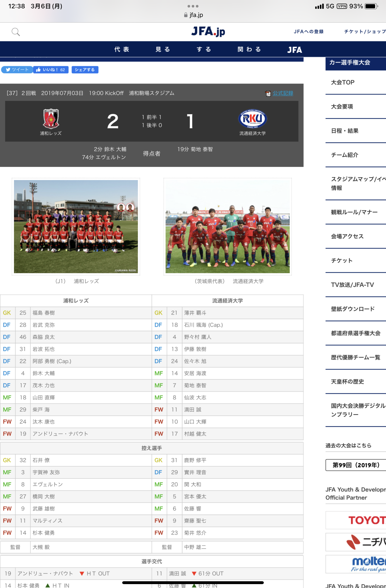386x588 pixels.
Task: Open the PDF icon beside 公式記録
Action: coord(268,93)
